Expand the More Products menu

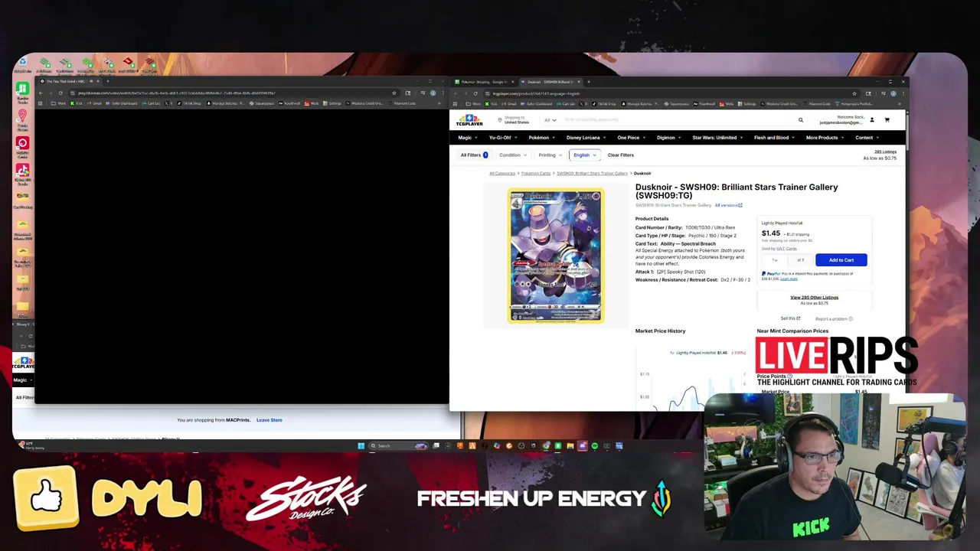(x=825, y=138)
